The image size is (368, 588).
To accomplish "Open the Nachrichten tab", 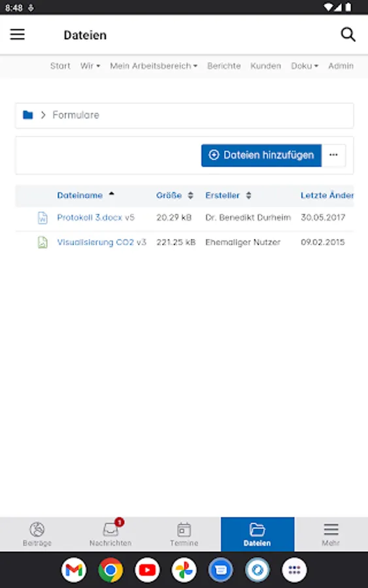I will point(110,534).
